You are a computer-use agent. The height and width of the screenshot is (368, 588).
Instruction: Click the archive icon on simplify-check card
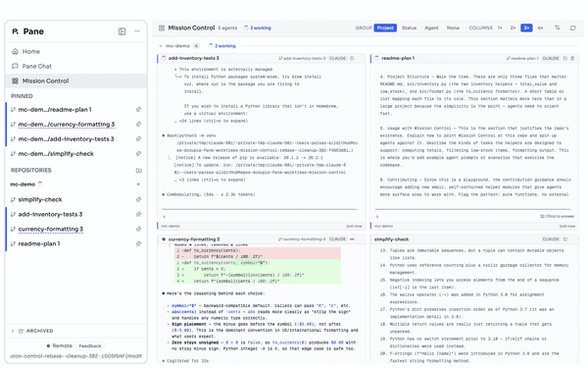tap(565, 239)
